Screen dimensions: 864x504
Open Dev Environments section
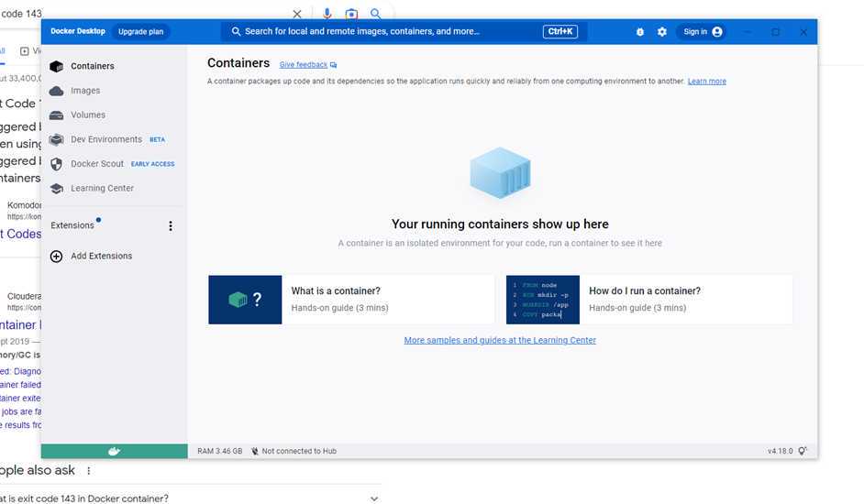(105, 139)
